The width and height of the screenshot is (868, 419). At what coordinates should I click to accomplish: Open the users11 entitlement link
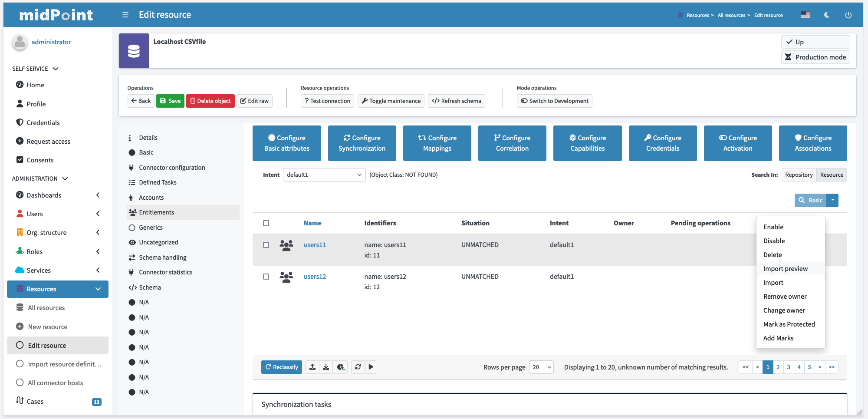[x=315, y=245]
